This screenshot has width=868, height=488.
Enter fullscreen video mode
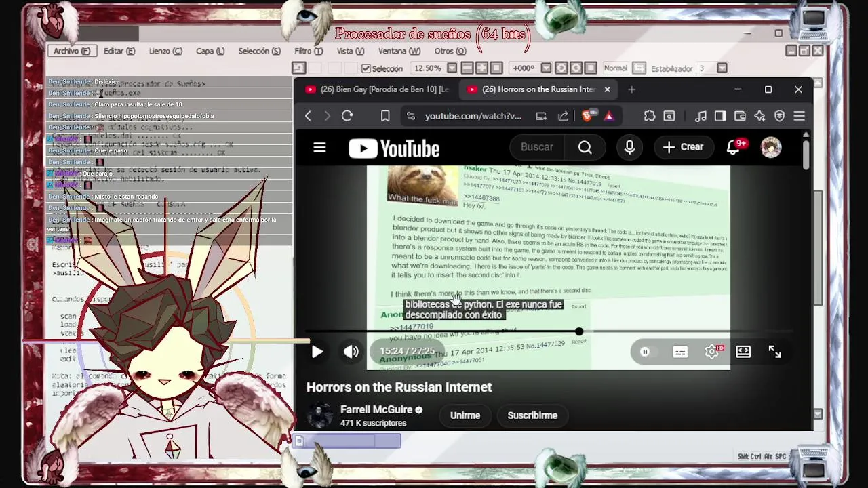point(775,352)
